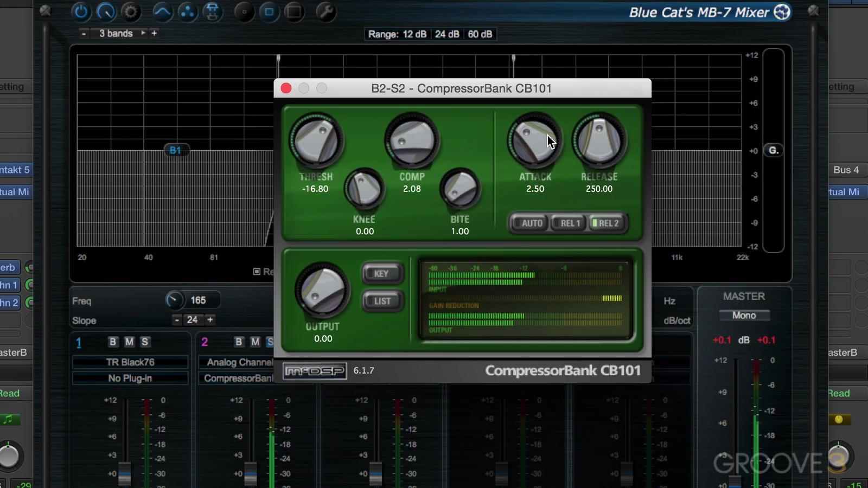Select the medium window size icon
The width and height of the screenshot is (868, 488).
(269, 11)
